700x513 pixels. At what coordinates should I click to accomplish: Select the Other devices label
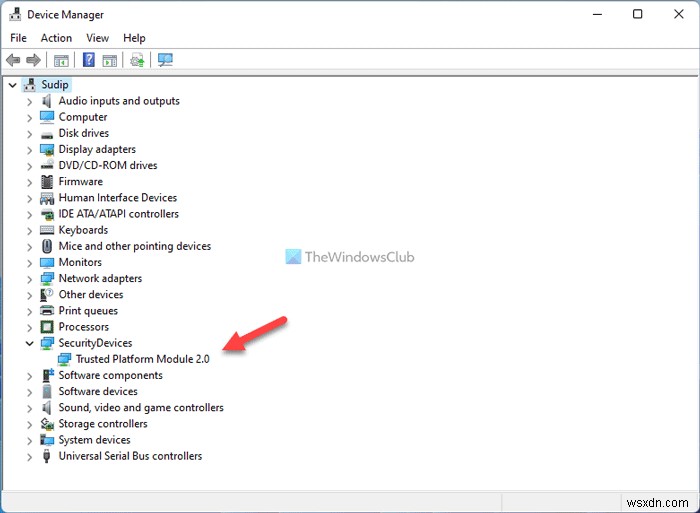[91, 294]
